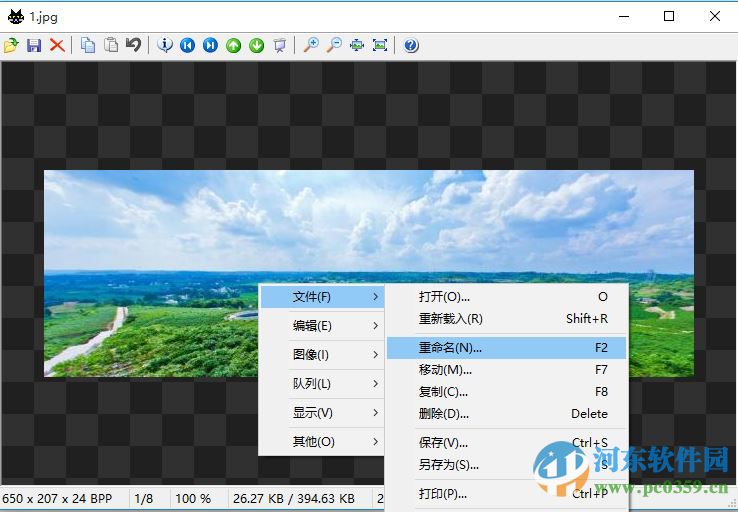Select 移动(M)... move entry
Viewport: 738px width, 512px height.
coord(506,370)
